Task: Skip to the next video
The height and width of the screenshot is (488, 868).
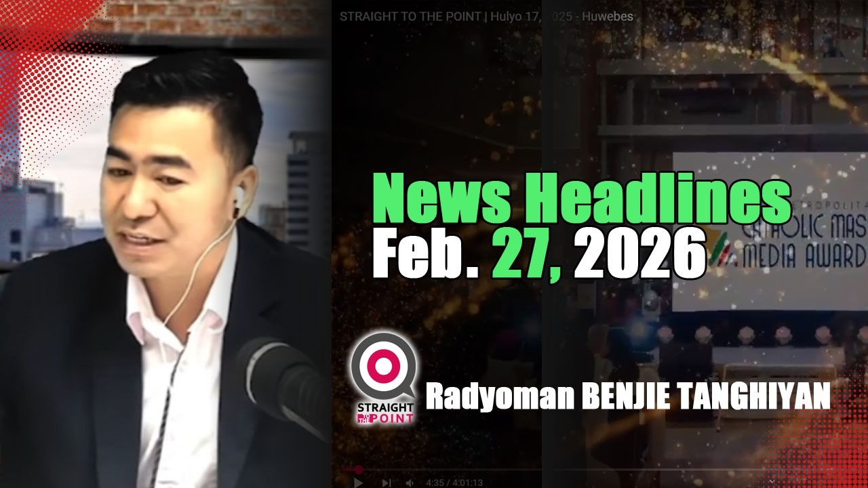Action: tap(386, 483)
